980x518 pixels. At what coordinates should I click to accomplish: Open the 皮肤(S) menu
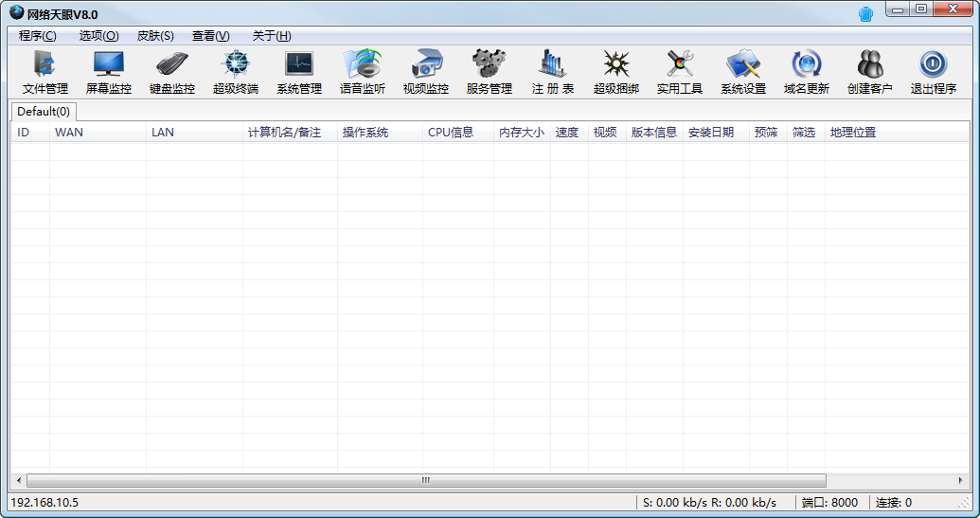155,36
